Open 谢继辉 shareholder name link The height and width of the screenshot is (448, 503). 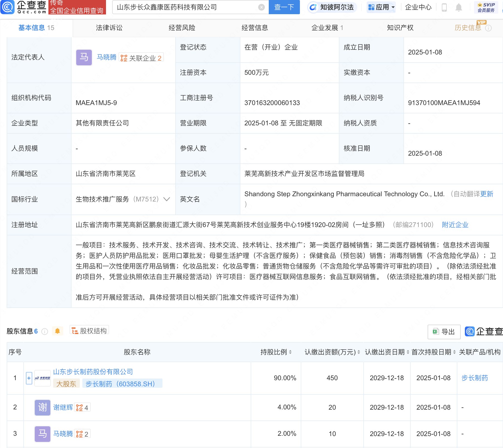click(63, 407)
